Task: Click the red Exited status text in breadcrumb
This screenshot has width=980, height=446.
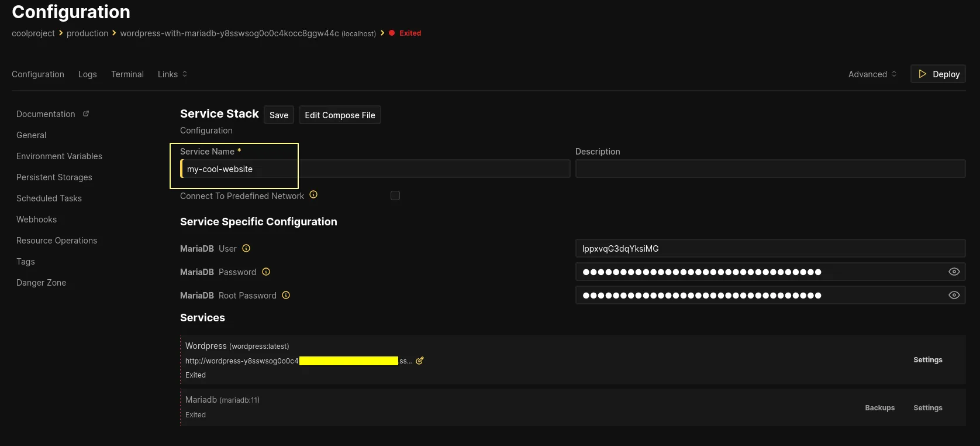Action: [x=410, y=33]
